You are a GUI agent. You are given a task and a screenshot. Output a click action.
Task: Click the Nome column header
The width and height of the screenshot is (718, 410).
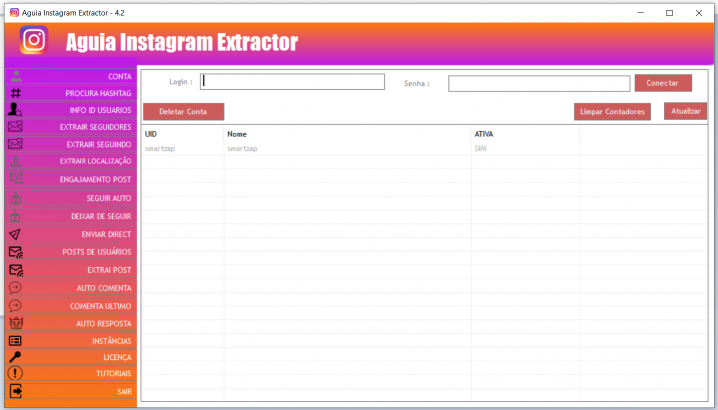347,134
